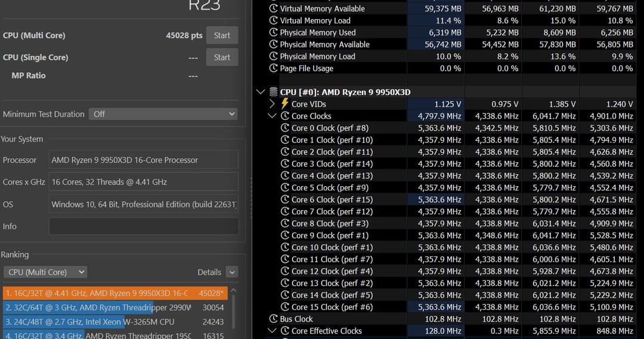644x339 pixels.
Task: Select the Bus Clock row label
Action: pos(296,319)
